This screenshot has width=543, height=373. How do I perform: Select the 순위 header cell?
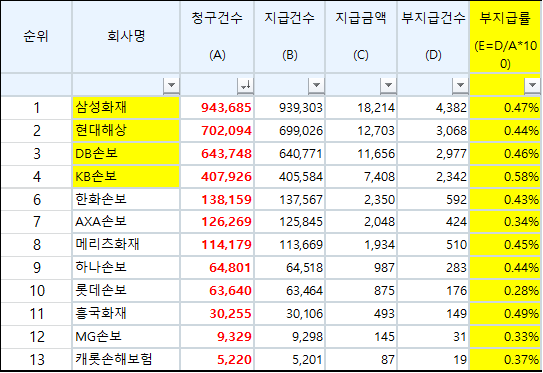[36, 36]
